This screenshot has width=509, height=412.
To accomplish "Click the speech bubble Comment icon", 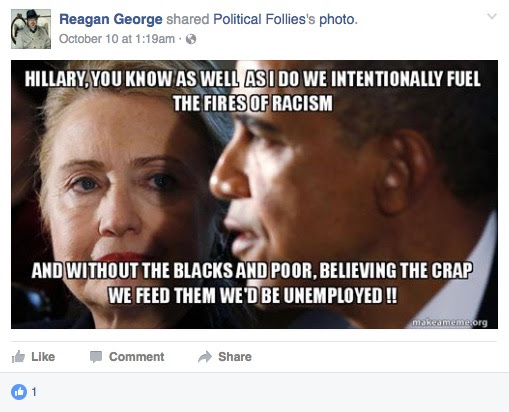I will (x=96, y=357).
